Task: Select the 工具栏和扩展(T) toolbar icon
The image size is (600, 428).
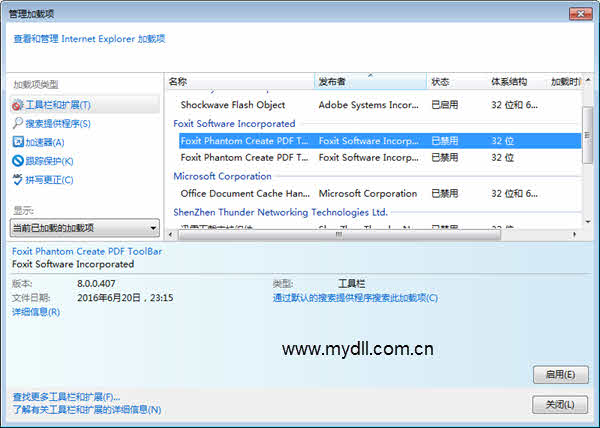Action: point(18,105)
